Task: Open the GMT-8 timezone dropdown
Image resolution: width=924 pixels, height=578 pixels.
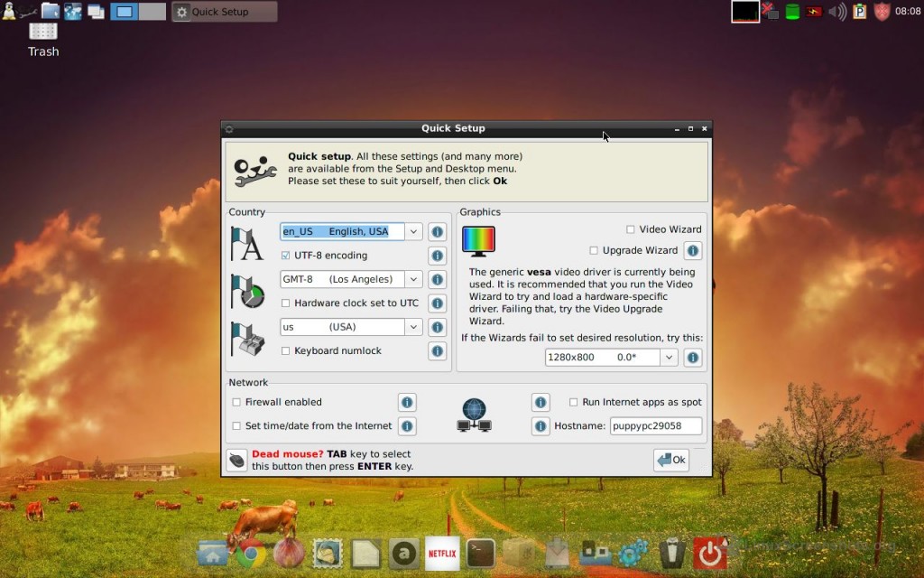Action: coord(413,280)
